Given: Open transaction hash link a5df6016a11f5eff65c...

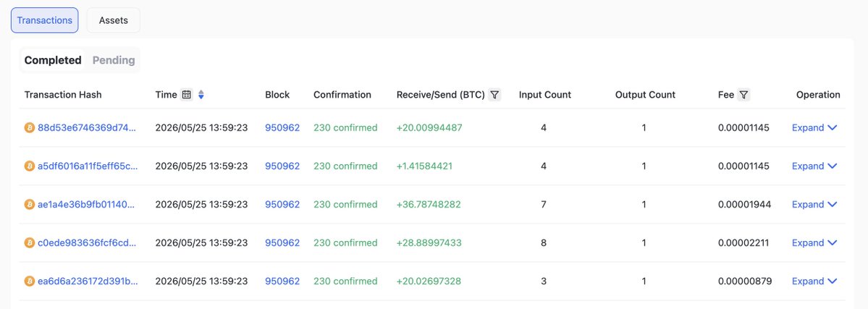Looking at the screenshot, I should click(87, 166).
